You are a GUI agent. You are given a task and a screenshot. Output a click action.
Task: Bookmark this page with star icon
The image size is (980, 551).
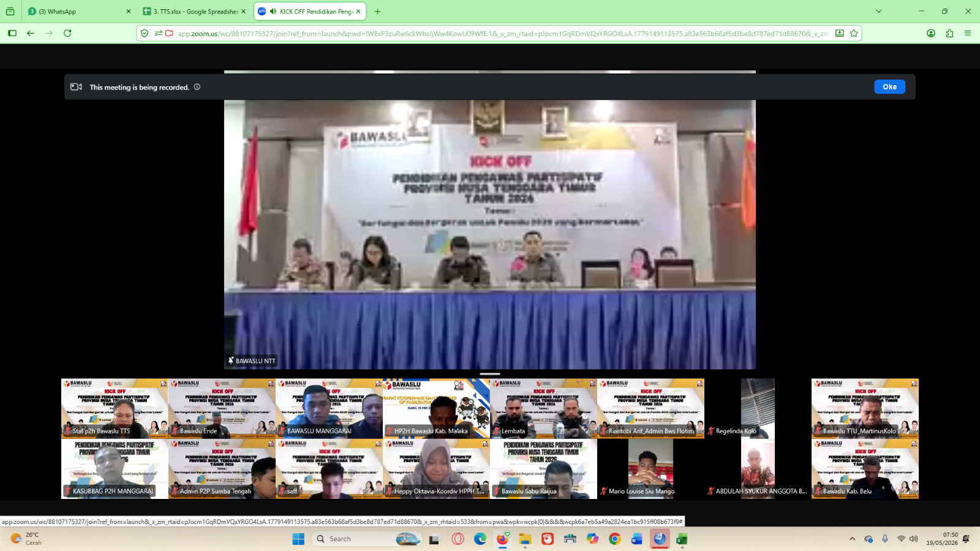(x=854, y=33)
